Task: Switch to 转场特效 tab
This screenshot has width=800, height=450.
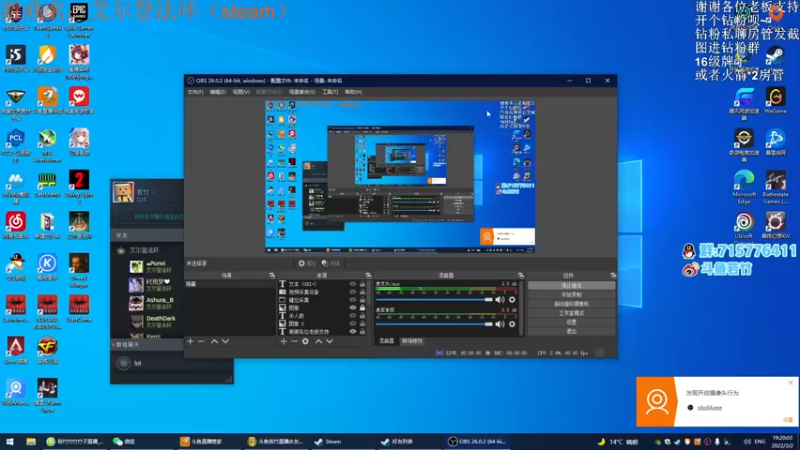Action: point(412,341)
